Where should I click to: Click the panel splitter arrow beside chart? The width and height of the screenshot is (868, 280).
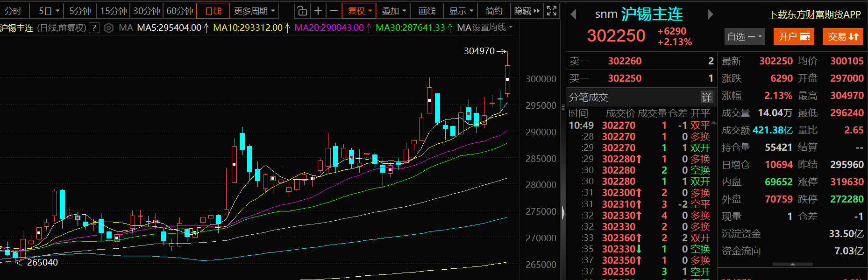[563, 213]
